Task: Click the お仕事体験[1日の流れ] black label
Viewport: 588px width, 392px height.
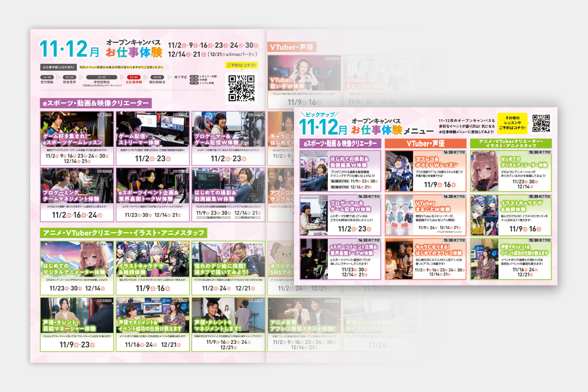Action: pos(59,67)
